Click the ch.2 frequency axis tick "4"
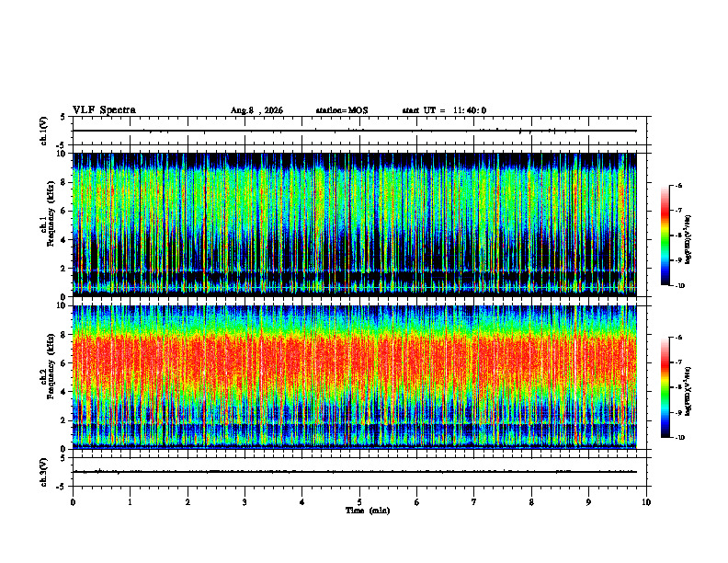Image resolution: width=728 pixels, height=563 pixels. (64, 392)
